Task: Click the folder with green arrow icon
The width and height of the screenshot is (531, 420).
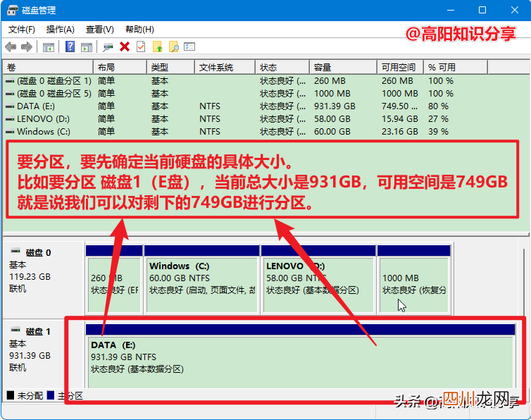Action: 158,47
